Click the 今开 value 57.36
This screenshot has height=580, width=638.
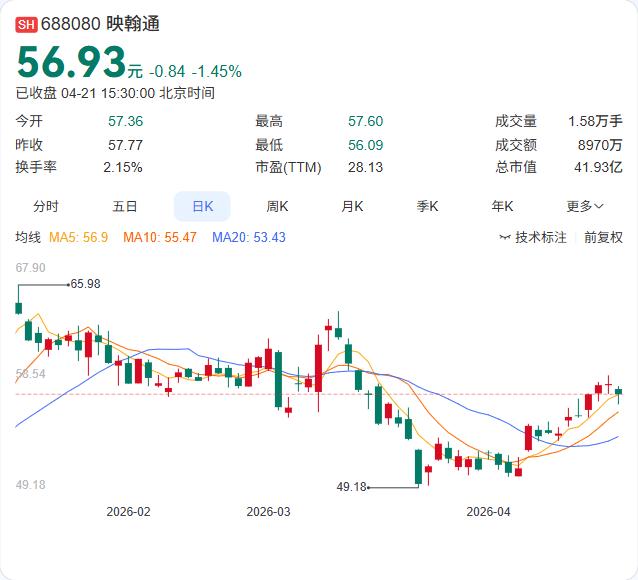(125, 121)
